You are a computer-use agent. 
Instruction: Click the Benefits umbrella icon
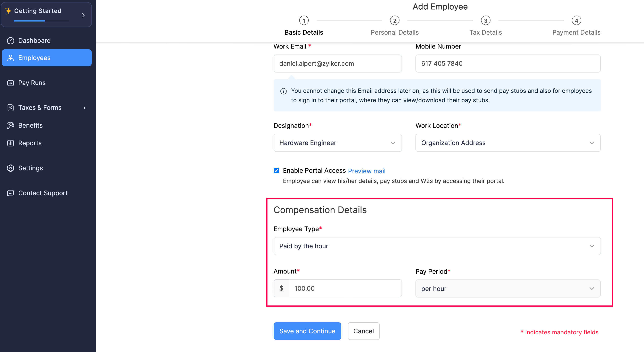[10, 125]
